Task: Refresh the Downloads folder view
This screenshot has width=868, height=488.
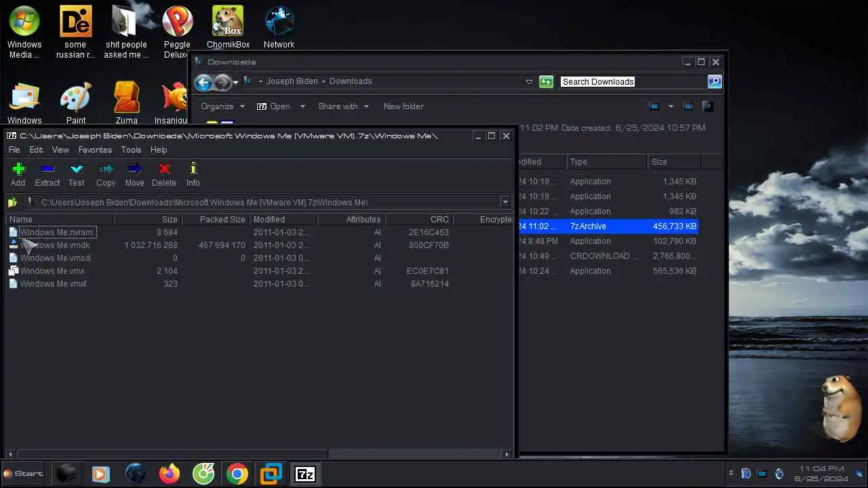Action: [x=546, y=81]
